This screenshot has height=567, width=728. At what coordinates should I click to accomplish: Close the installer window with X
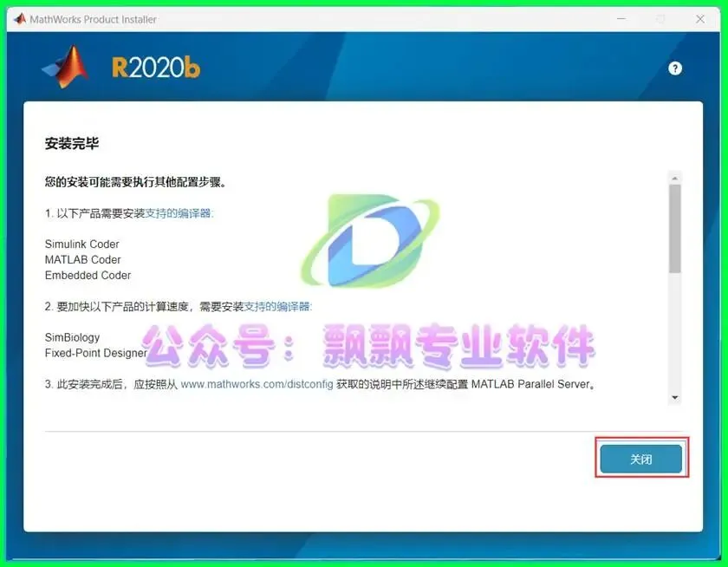point(700,19)
